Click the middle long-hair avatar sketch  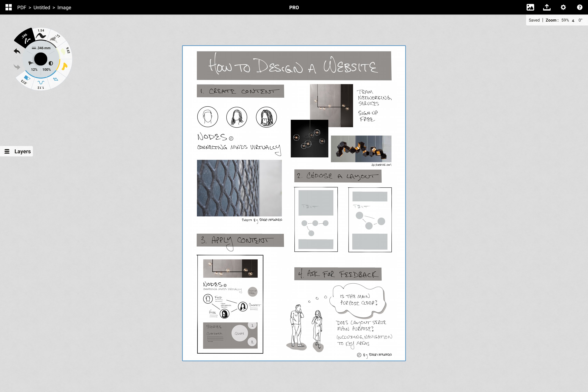click(237, 117)
